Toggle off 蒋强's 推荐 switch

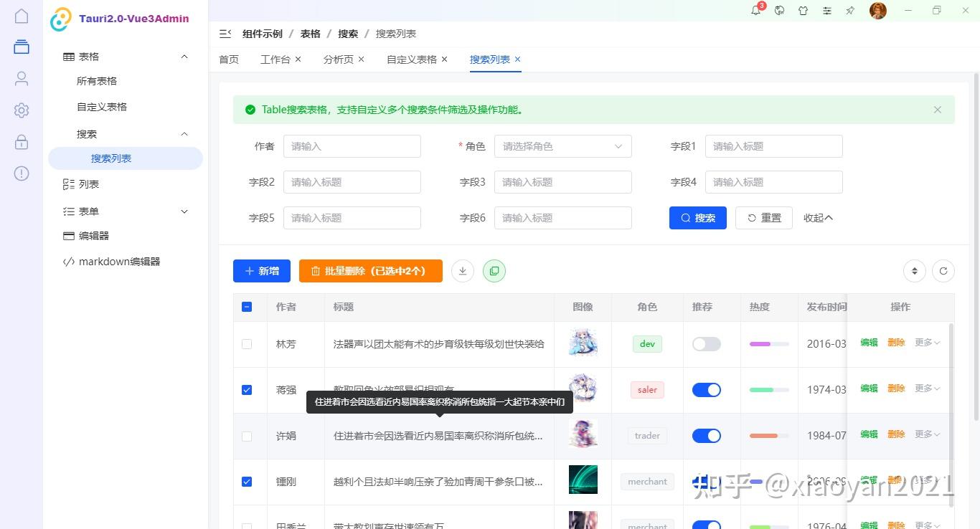(706, 389)
